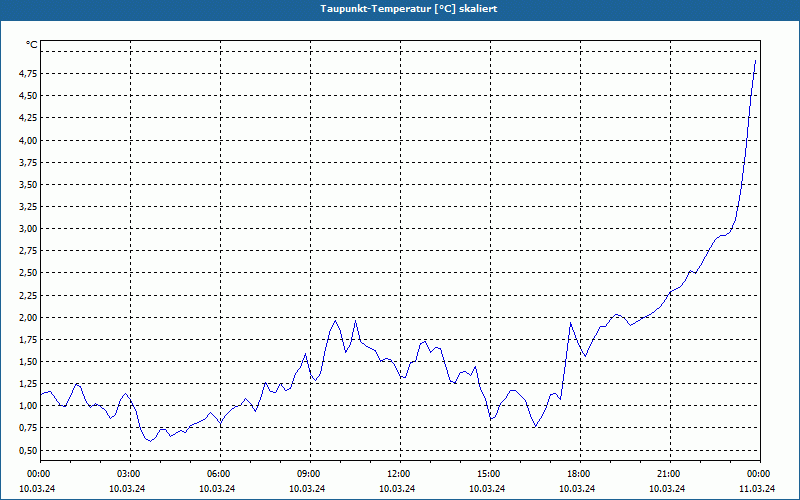Click the 09:00 time axis label
800x500 pixels.
310,474
